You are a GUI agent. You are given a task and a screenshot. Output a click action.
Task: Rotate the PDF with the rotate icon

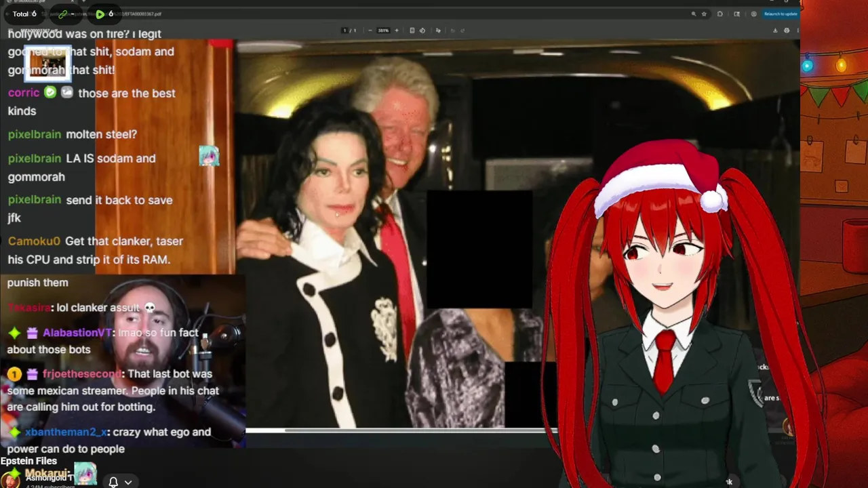422,30
